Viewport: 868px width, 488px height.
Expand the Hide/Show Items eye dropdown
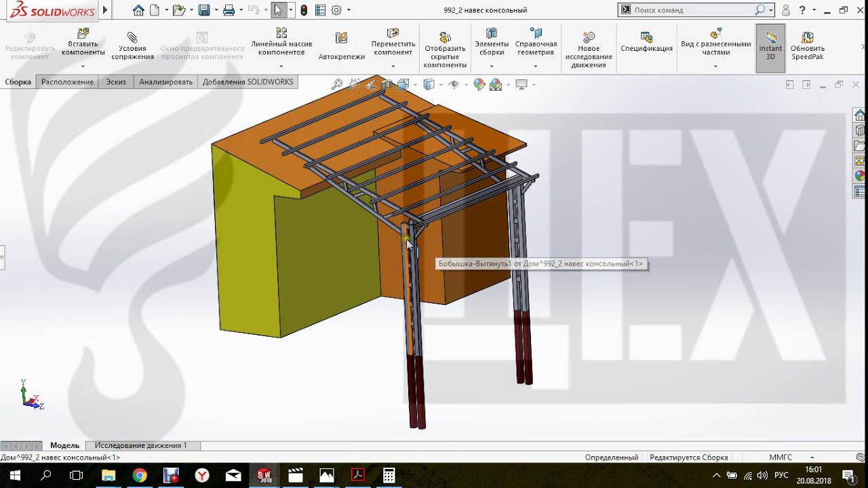pyautogui.click(x=466, y=85)
